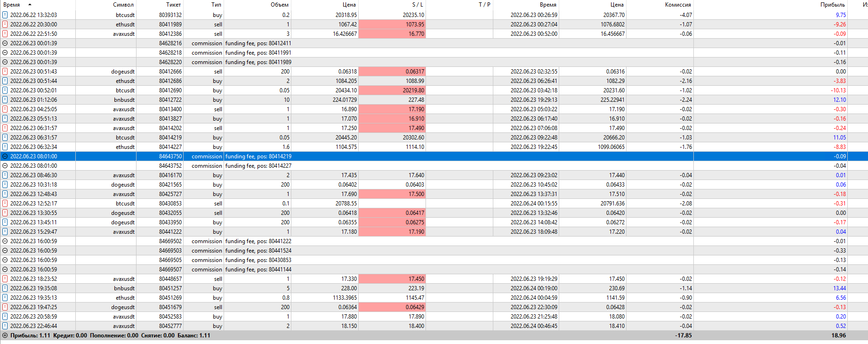Click the S/L value 227.48
The height and width of the screenshot is (344, 868).
[x=416, y=100]
